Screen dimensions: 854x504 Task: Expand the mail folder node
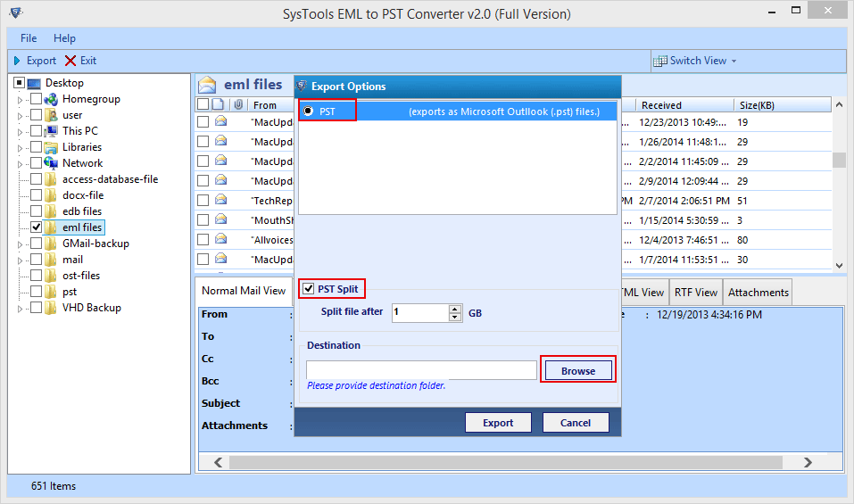(x=21, y=260)
